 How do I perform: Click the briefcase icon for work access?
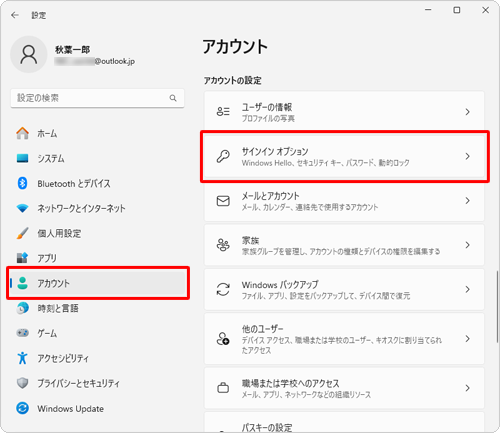(x=223, y=388)
